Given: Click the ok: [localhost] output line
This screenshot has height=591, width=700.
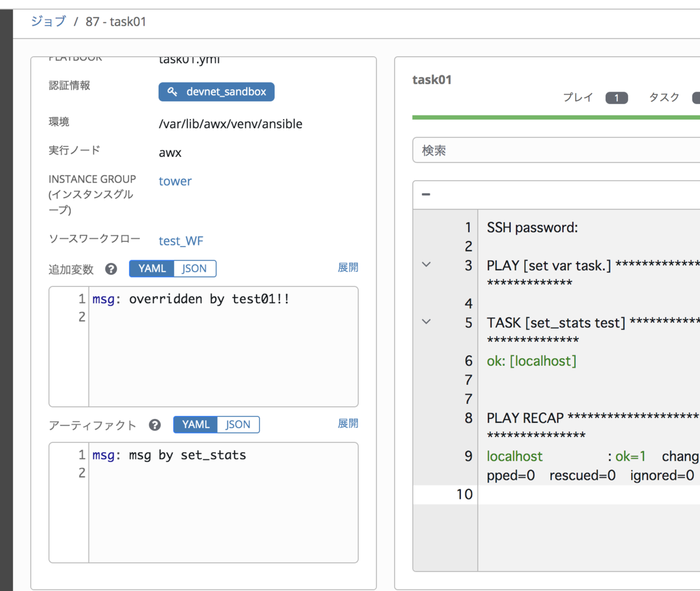Looking at the screenshot, I should point(531,361).
